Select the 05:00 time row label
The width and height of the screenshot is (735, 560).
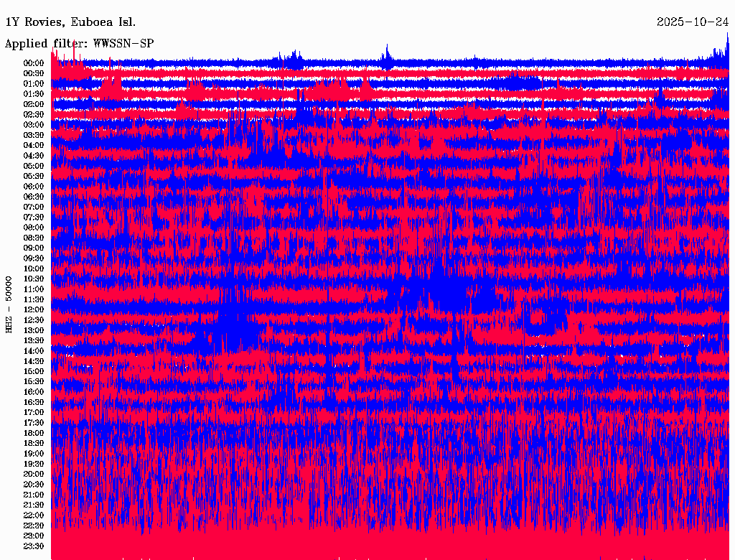pyautogui.click(x=34, y=166)
